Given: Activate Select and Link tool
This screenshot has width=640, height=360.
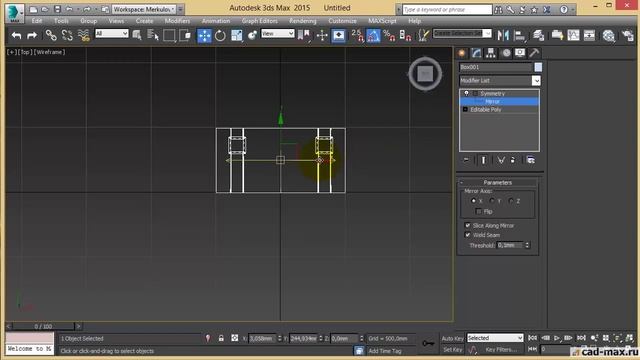Looking at the screenshot, I should click(51, 36).
